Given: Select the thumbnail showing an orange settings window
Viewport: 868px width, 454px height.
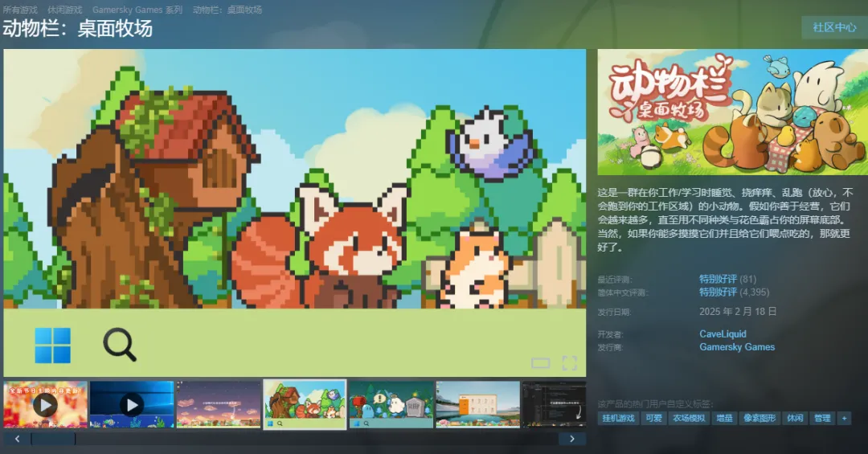Looking at the screenshot, I should [x=477, y=405].
